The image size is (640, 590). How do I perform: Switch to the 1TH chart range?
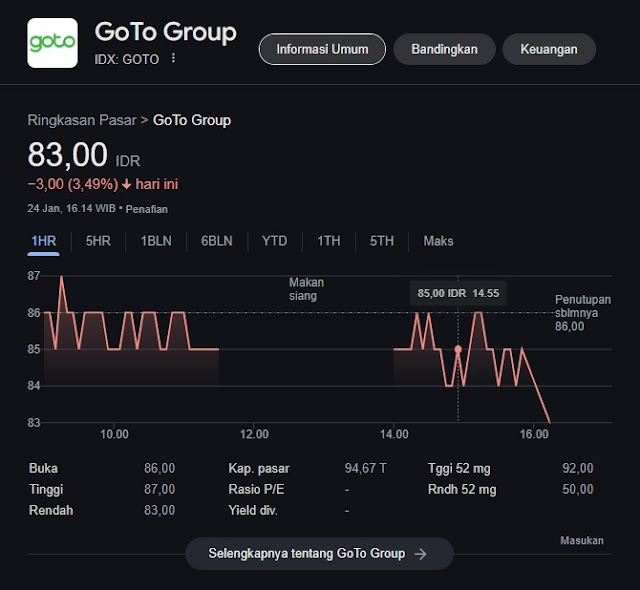(329, 241)
